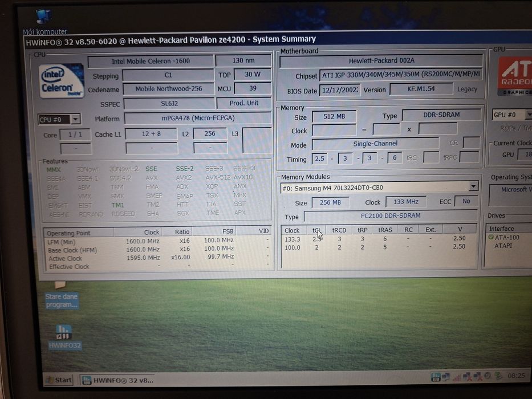Click the ATA-100 drive entry
Screen dimensions: 532x399
tap(506, 237)
